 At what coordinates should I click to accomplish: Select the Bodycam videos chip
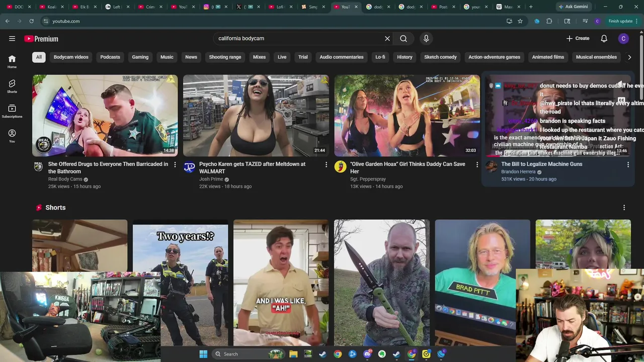click(71, 57)
